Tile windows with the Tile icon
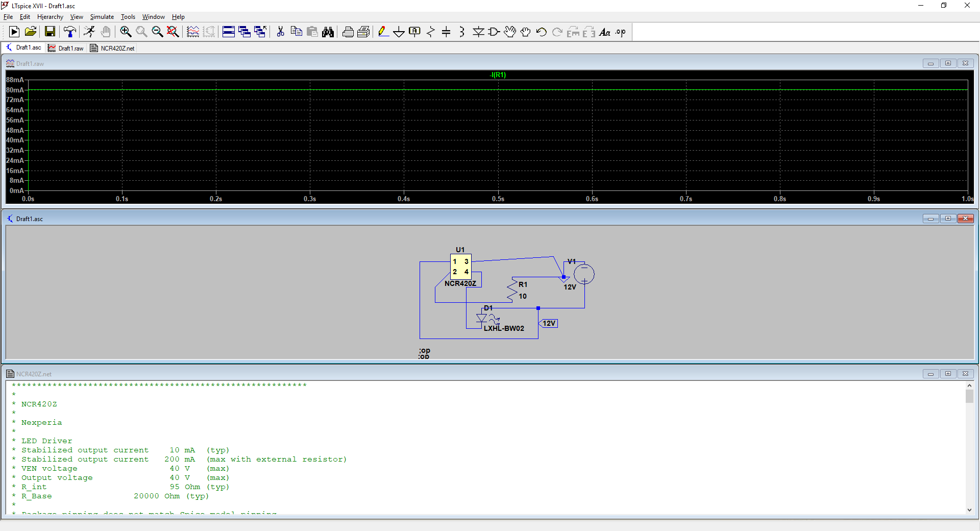 click(229, 32)
